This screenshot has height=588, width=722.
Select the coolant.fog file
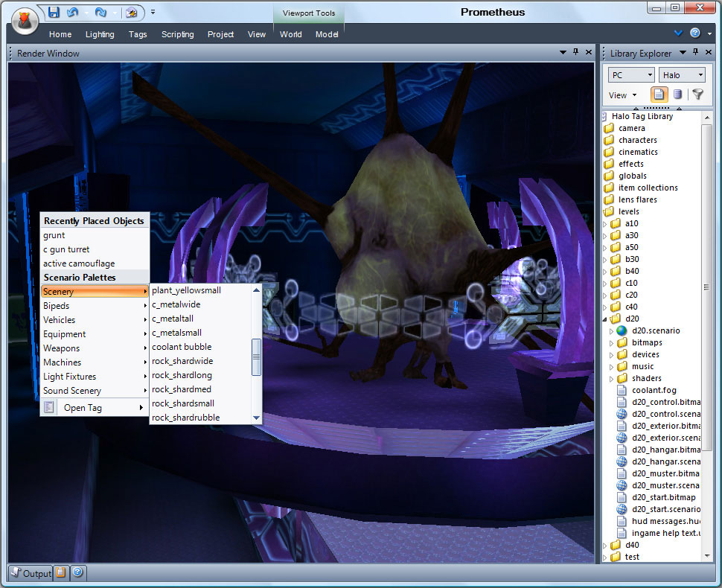654,390
